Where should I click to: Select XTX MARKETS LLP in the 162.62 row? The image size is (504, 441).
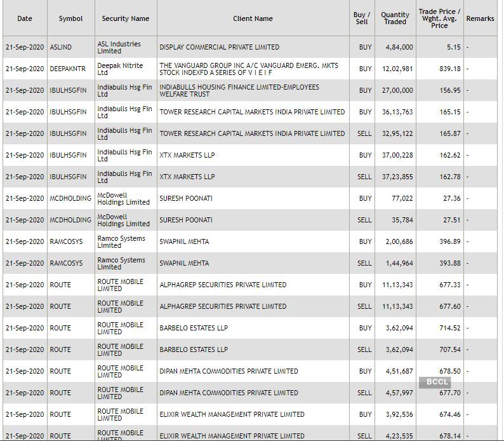(x=187, y=155)
